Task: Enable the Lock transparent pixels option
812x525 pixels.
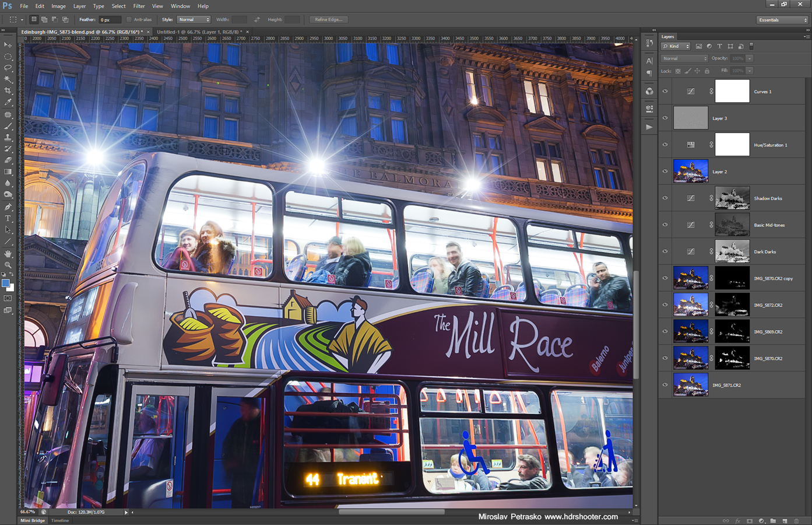Action: pyautogui.click(x=678, y=71)
